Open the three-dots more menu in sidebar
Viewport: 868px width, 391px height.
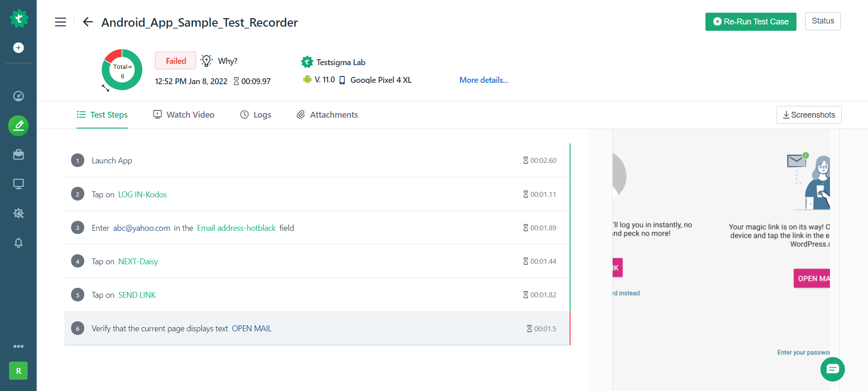(x=19, y=346)
